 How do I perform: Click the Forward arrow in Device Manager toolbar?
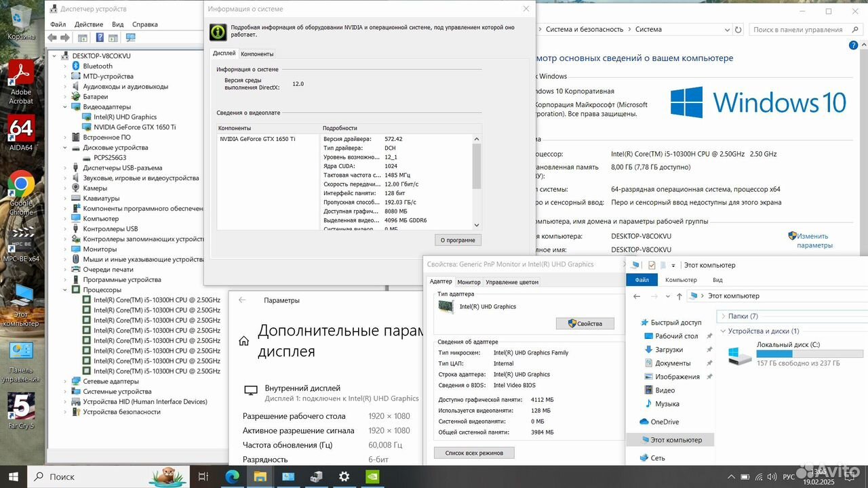pyautogui.click(x=66, y=38)
